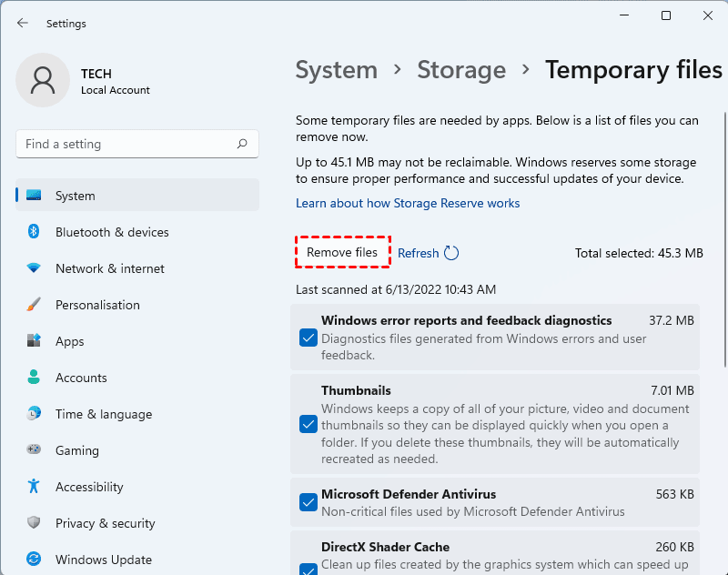Viewport: 728px width, 575px height.
Task: Go back using the back arrow
Action: tap(23, 23)
